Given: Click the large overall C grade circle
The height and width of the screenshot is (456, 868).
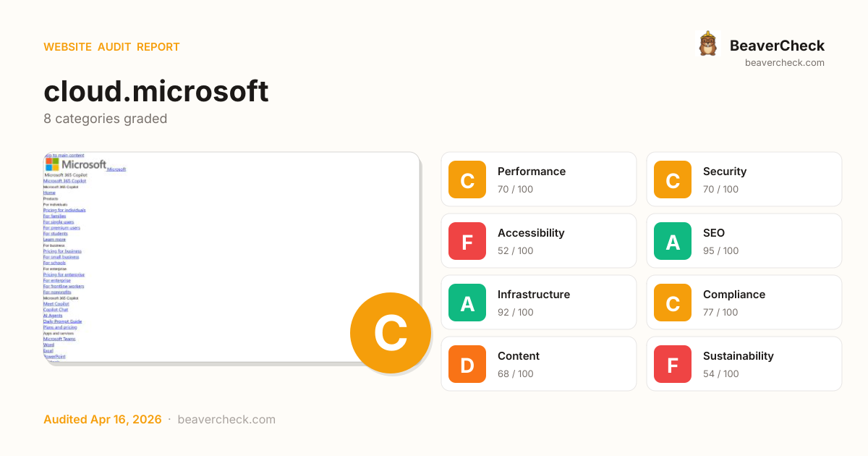Looking at the screenshot, I should point(391,333).
